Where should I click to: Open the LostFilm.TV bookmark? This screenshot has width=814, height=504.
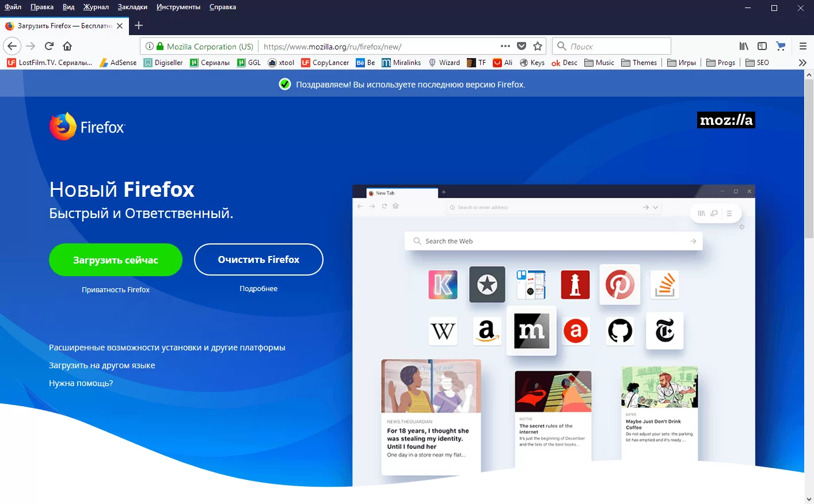click(50, 63)
